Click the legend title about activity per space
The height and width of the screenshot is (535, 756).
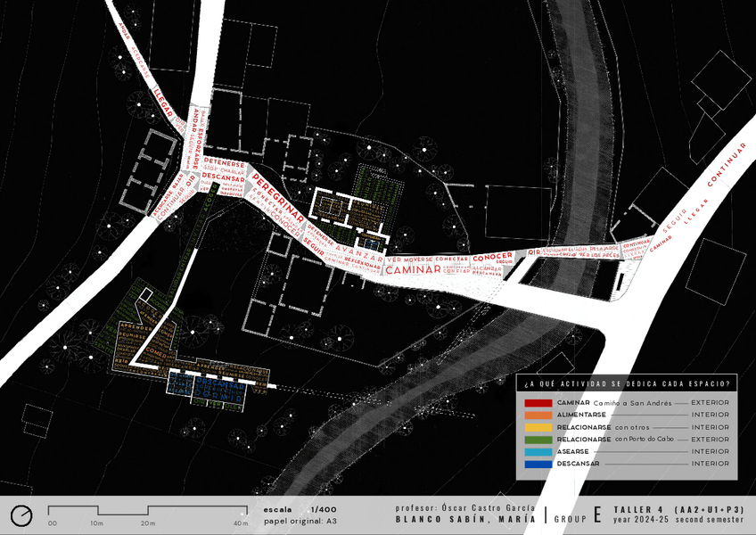(627, 383)
